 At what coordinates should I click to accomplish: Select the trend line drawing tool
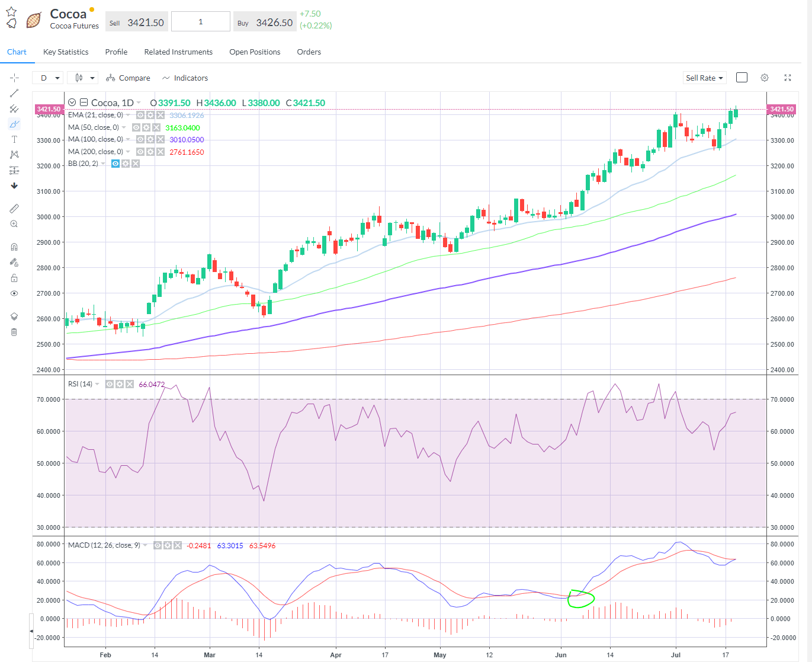coord(14,93)
